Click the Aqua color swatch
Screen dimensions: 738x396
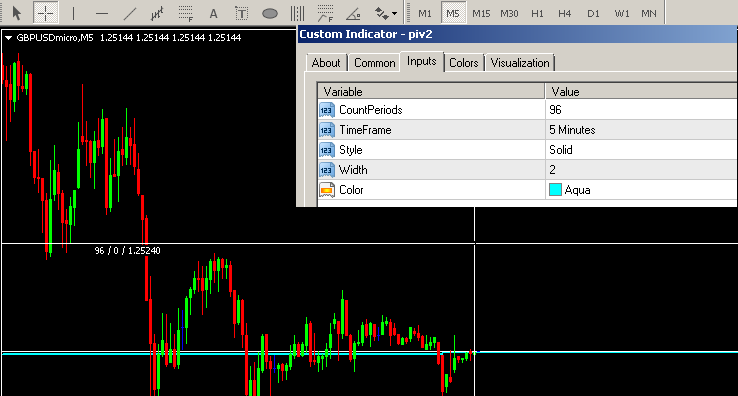(555, 190)
